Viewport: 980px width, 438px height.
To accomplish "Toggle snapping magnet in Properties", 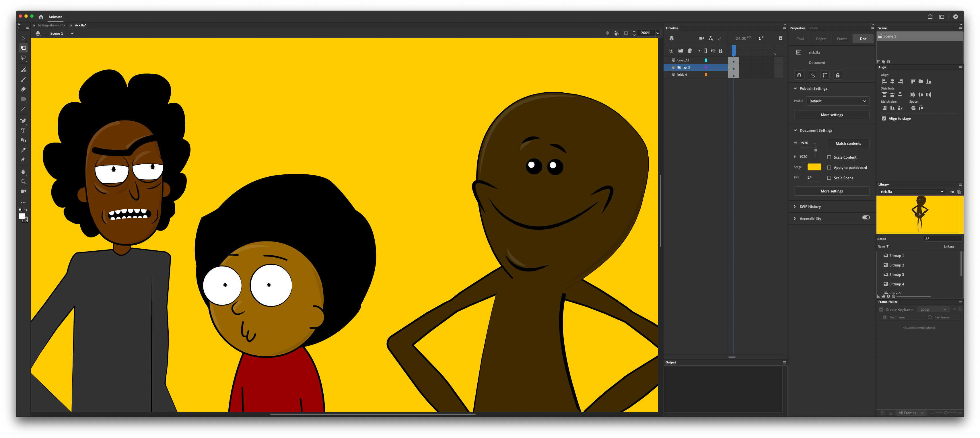I will (x=799, y=75).
